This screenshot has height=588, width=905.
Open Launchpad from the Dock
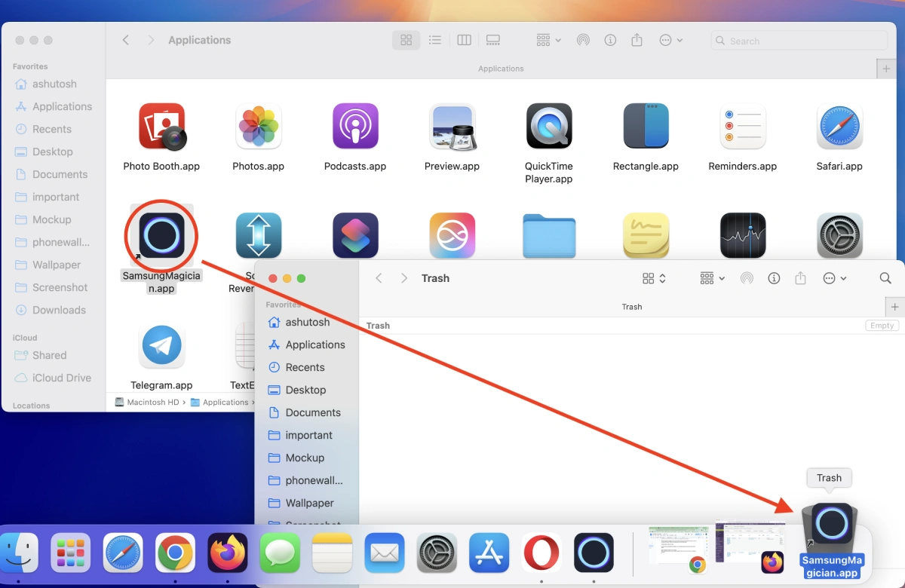(x=71, y=553)
